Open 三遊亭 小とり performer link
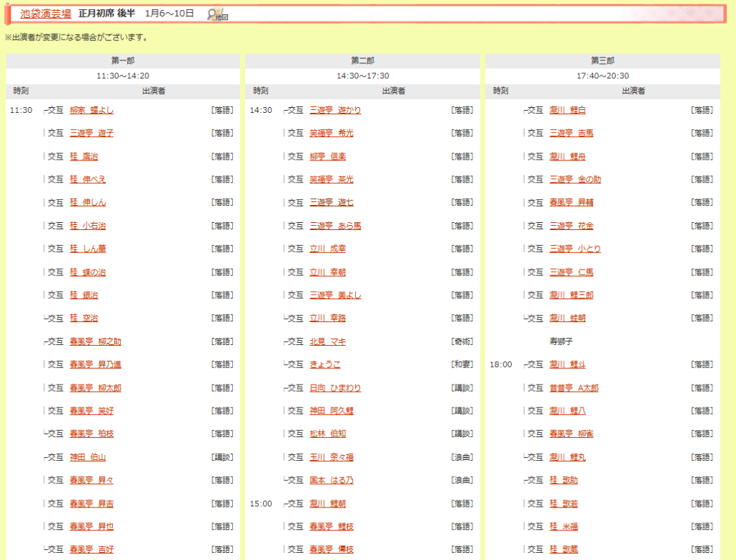This screenshot has width=736, height=560. (x=575, y=249)
